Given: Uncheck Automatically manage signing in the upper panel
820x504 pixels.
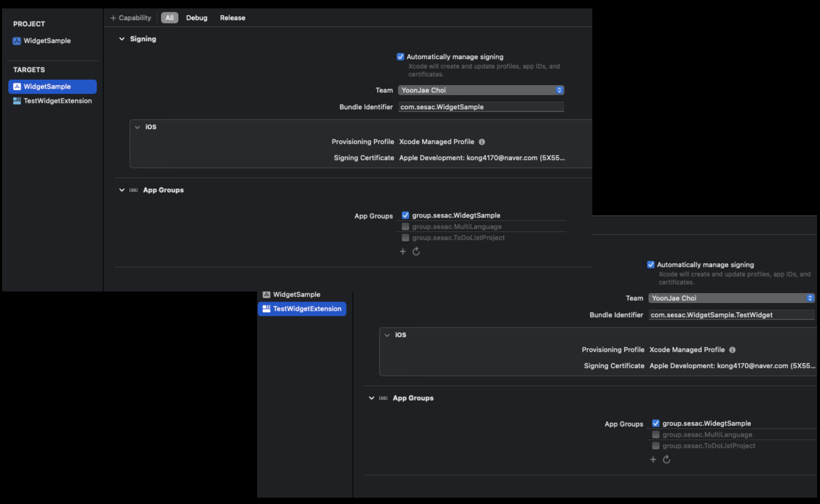Looking at the screenshot, I should tap(400, 57).
